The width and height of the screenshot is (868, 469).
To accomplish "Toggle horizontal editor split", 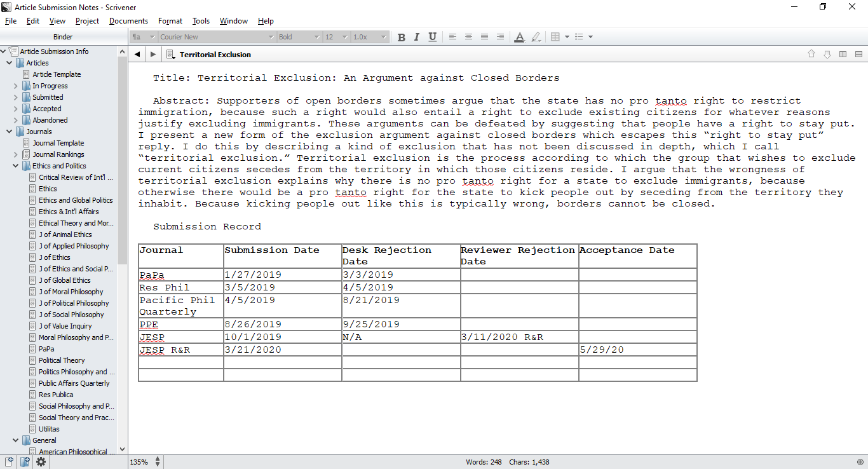I will [x=858, y=55].
